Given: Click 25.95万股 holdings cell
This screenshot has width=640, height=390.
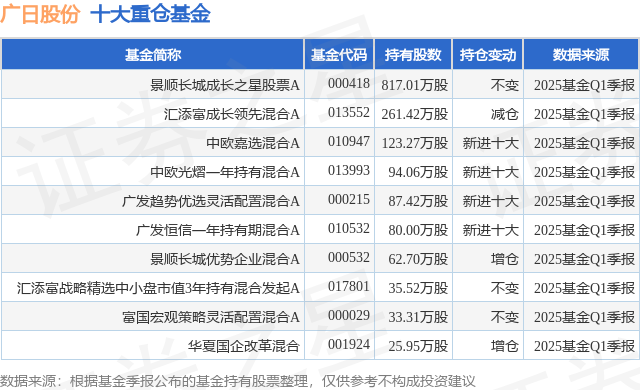Looking at the screenshot, I should point(418,346).
